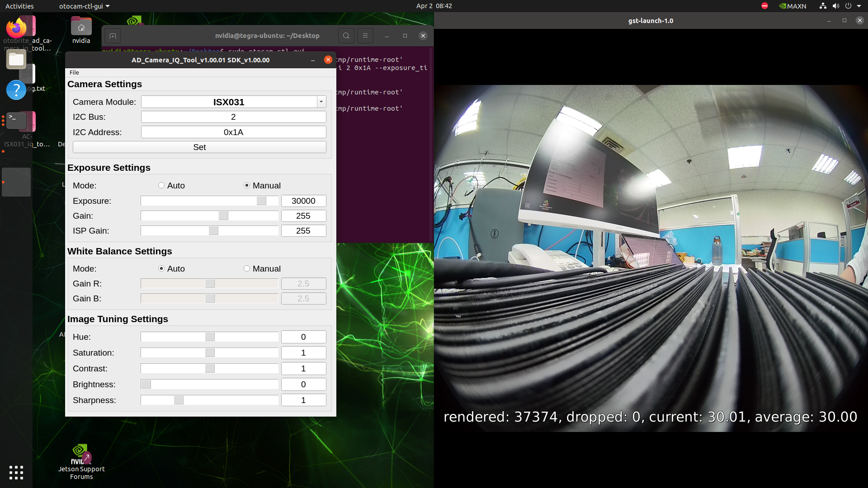
Task: Open Firefox from the dock
Action: click(16, 28)
